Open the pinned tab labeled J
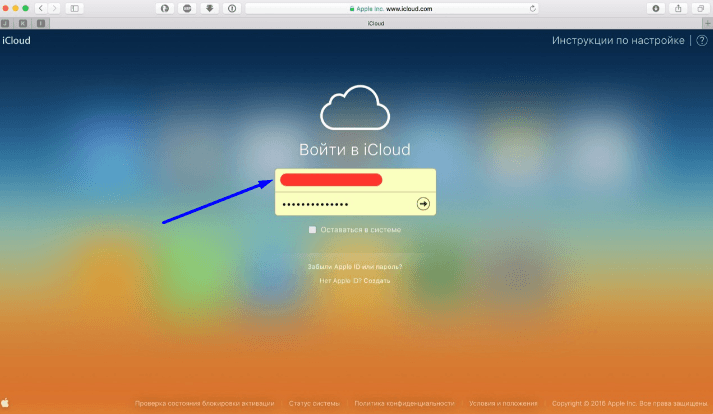Screen dimensions: 713x414 5,23
